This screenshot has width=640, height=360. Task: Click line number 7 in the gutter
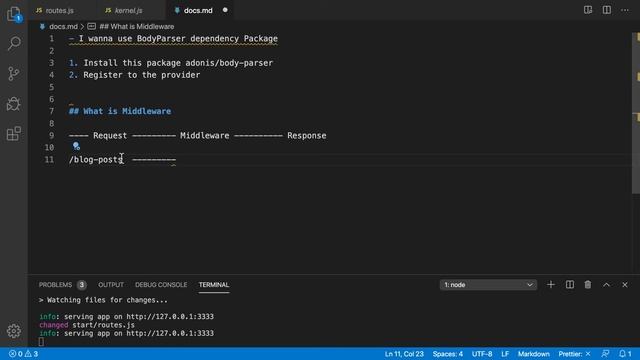[x=51, y=111]
